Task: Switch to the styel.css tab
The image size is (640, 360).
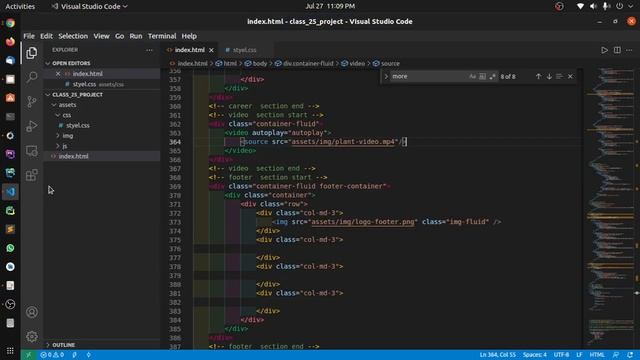Action: 244,50
